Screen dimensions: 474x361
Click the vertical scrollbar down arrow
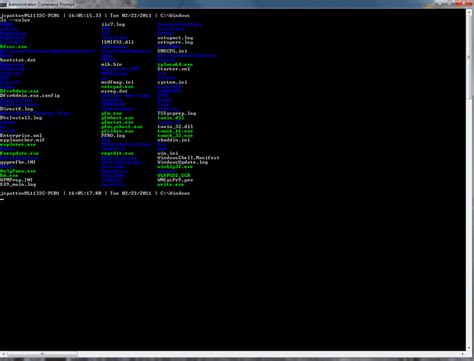coord(469,347)
